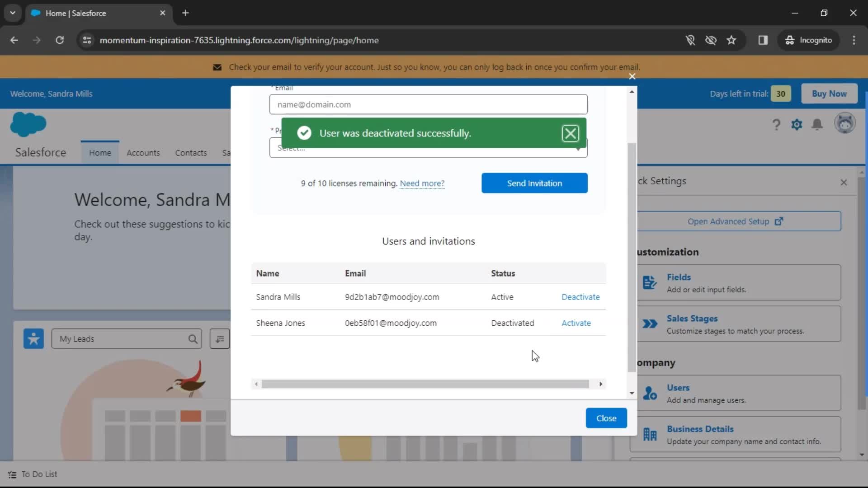Open the Need more? licenses link
868x488 pixels.
tap(422, 183)
